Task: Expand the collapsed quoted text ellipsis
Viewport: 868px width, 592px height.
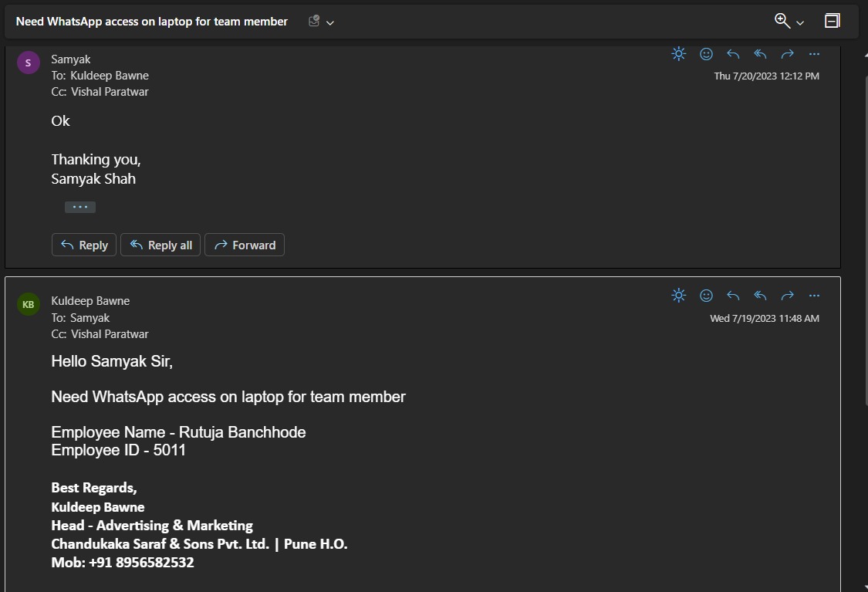Action: 80,207
